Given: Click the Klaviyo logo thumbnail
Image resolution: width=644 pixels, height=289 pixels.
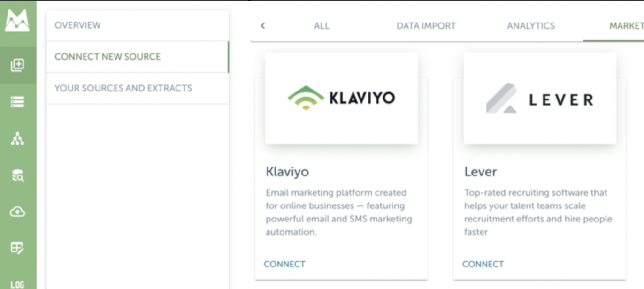Looking at the screenshot, I should (x=342, y=98).
